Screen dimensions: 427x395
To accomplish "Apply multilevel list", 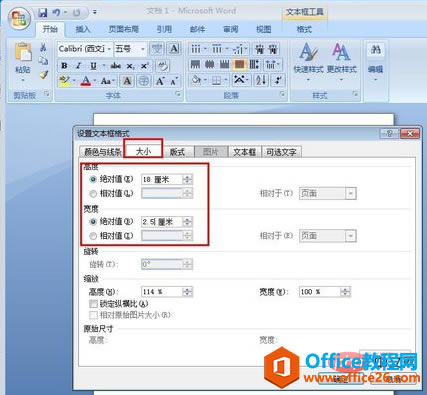I will pyautogui.click(x=238, y=49).
